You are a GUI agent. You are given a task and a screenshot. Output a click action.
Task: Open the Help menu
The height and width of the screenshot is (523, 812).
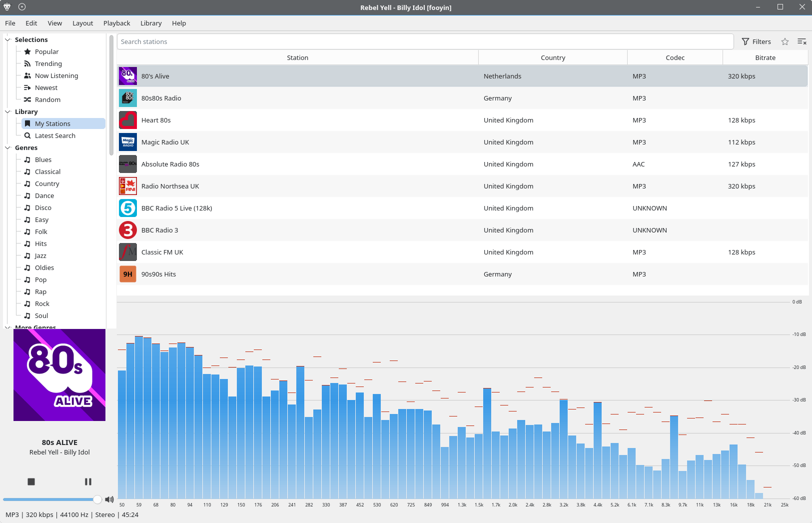[179, 23]
